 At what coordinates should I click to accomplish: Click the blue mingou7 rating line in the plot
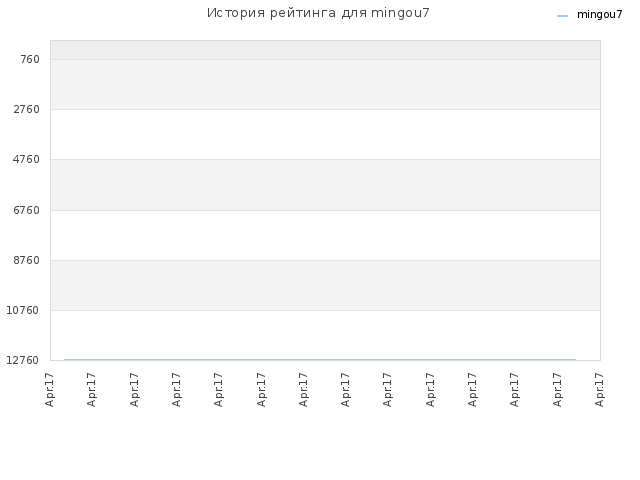(320, 360)
